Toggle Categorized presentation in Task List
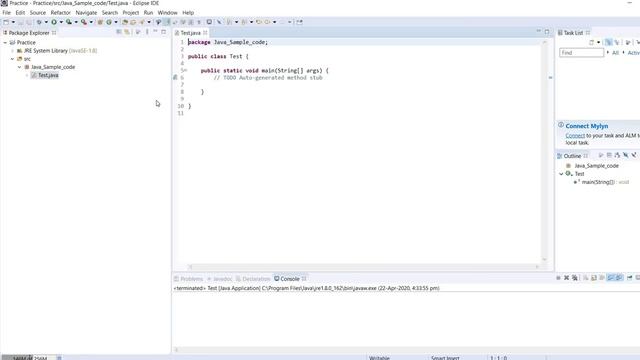Image resolution: width=640 pixels, height=360 pixels. (609, 42)
